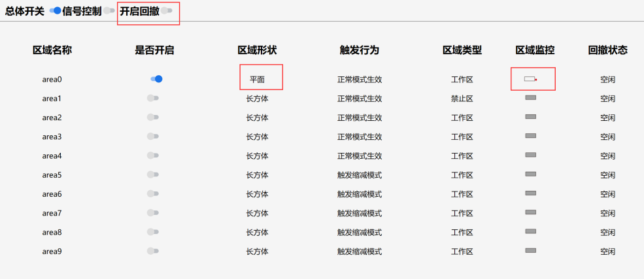Enable the area1 switch
Viewport: 644px width, 279px height.
point(153,98)
